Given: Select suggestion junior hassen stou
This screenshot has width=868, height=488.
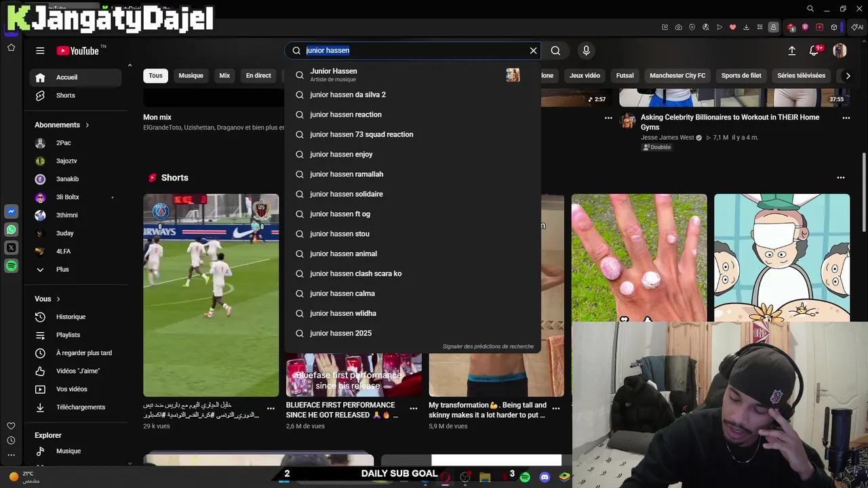Looking at the screenshot, I should [412, 234].
